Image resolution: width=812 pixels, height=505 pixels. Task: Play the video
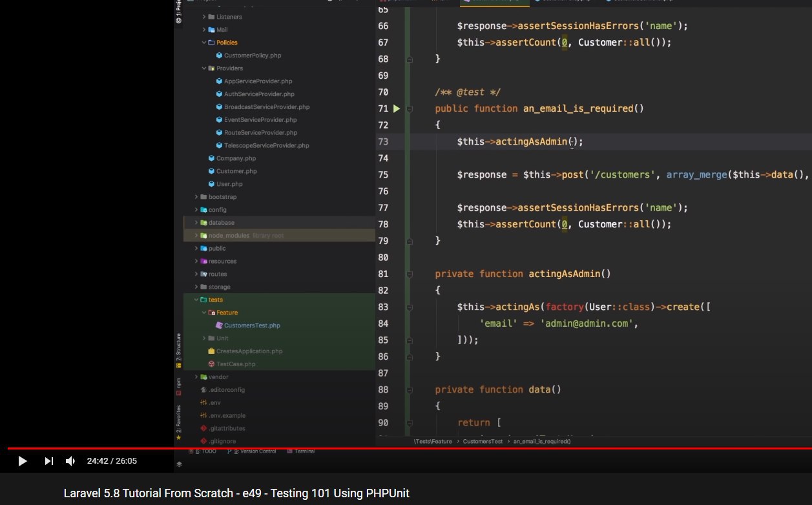(x=23, y=461)
